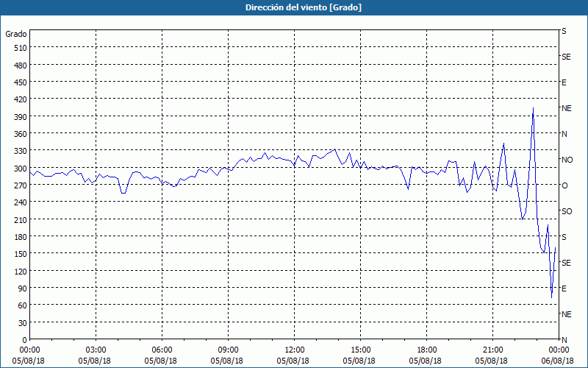
Task: Select the 05/08/18 date beneath 03:00
Action: click(95, 361)
